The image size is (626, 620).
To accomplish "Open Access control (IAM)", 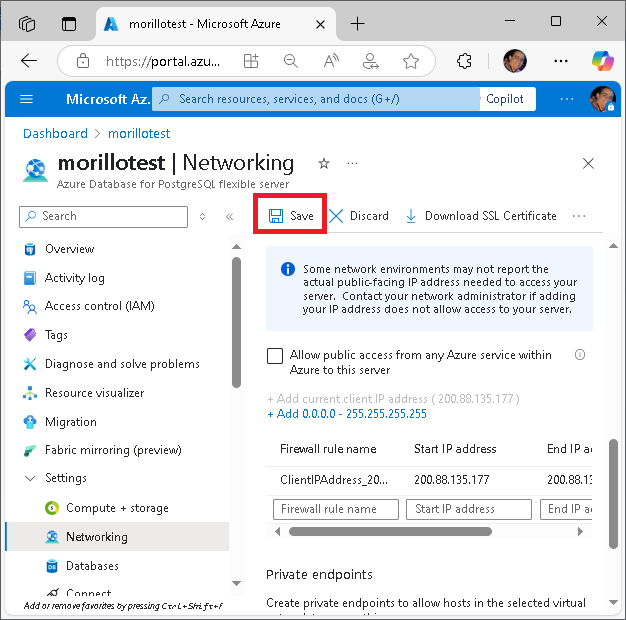I will click(x=99, y=306).
